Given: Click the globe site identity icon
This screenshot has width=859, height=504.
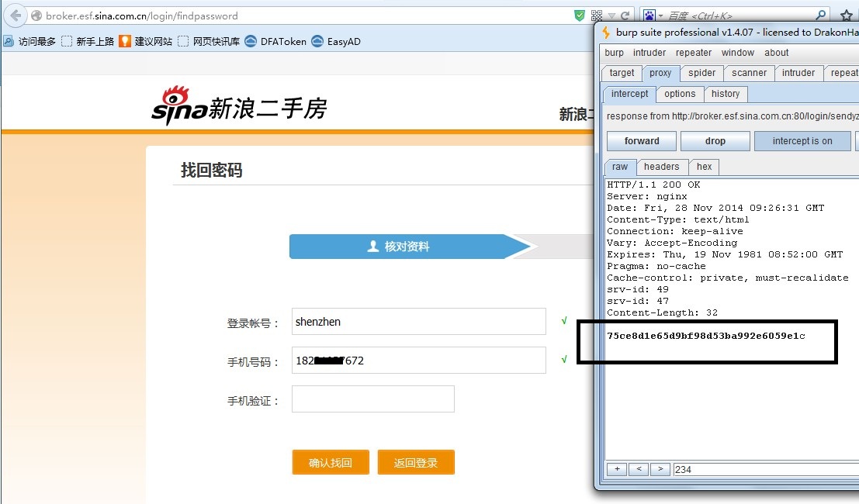Looking at the screenshot, I should (x=36, y=16).
